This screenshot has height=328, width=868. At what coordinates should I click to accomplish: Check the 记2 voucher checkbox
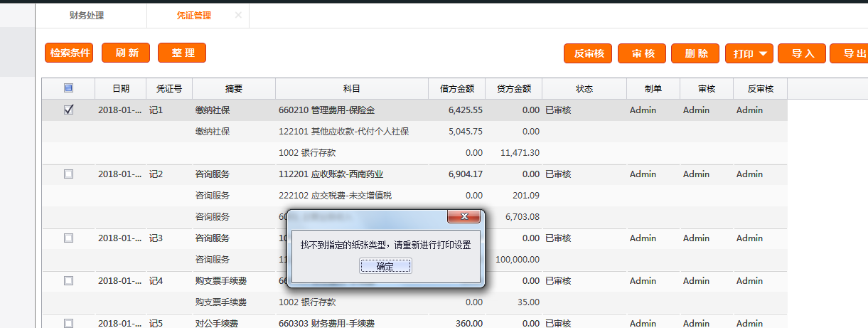[x=68, y=174]
